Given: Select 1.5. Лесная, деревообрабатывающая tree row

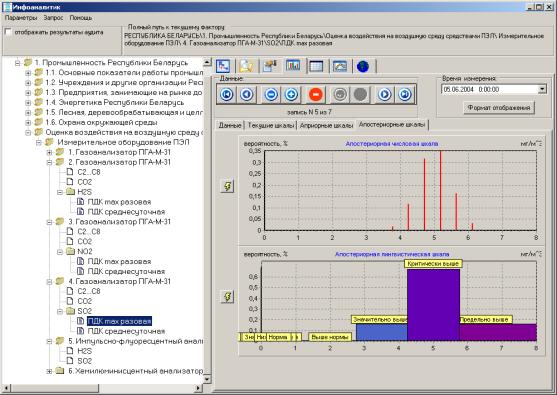Looking at the screenshot, I should [124, 112].
